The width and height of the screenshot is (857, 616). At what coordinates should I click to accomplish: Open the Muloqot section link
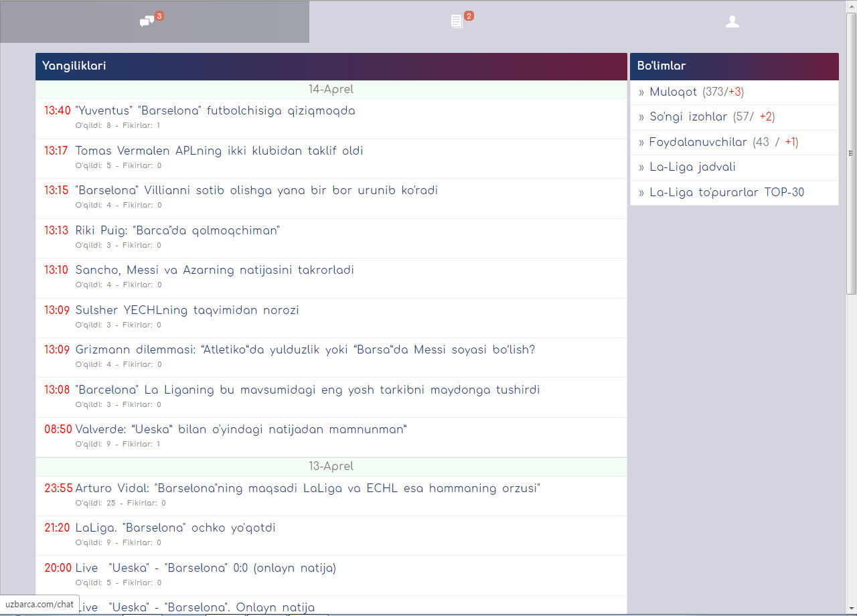point(673,92)
